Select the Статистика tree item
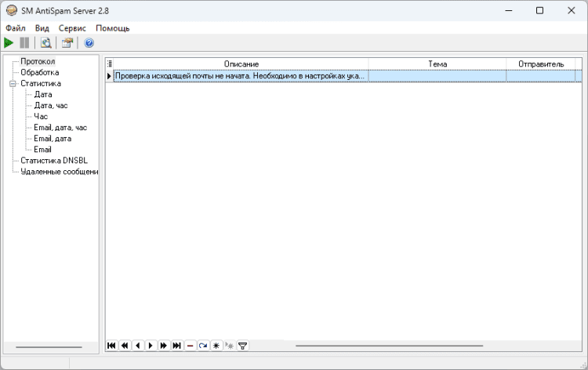 [41, 84]
